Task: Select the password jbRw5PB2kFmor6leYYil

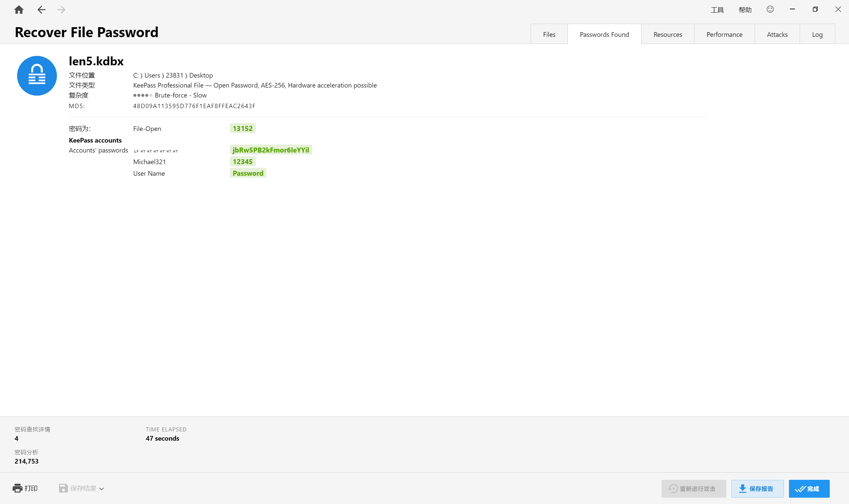Action: pyautogui.click(x=271, y=150)
